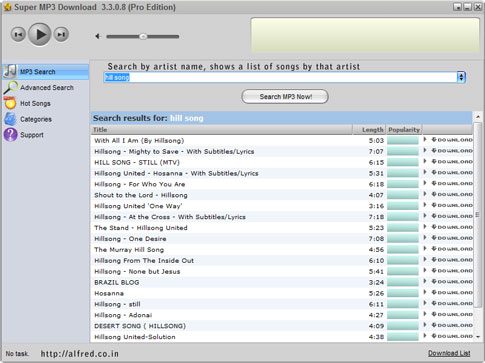Preview The Murray Hill Song arrow
485x363 pixels.
coord(425,249)
